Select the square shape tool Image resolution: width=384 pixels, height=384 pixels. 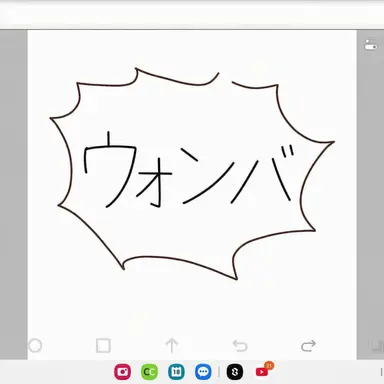(103, 346)
